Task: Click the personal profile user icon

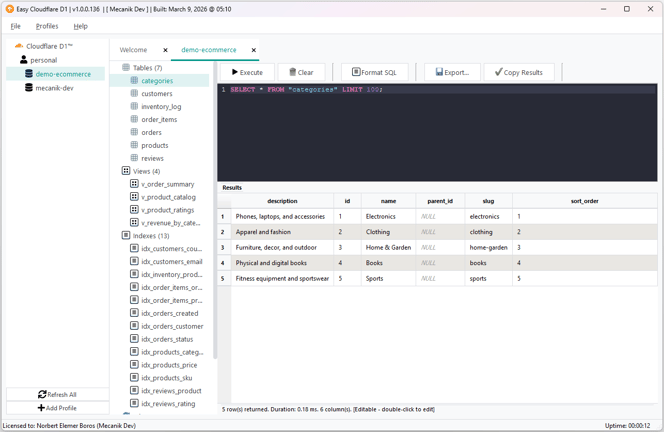Action: [x=24, y=60]
